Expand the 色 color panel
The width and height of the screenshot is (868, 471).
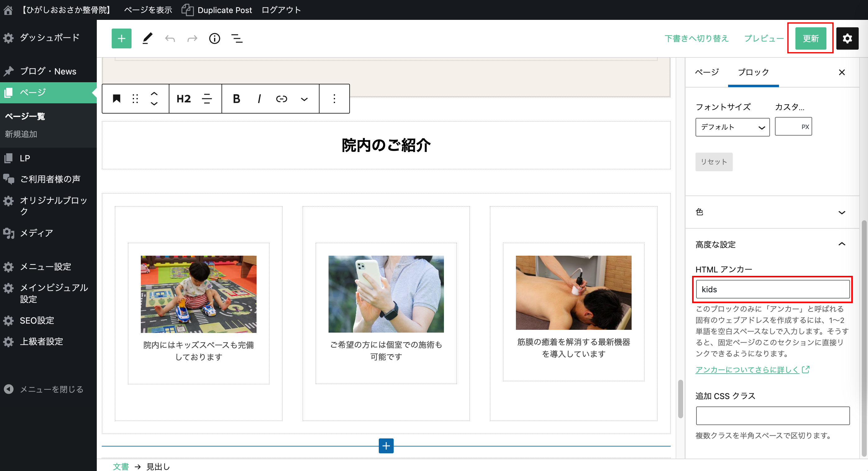(772, 212)
